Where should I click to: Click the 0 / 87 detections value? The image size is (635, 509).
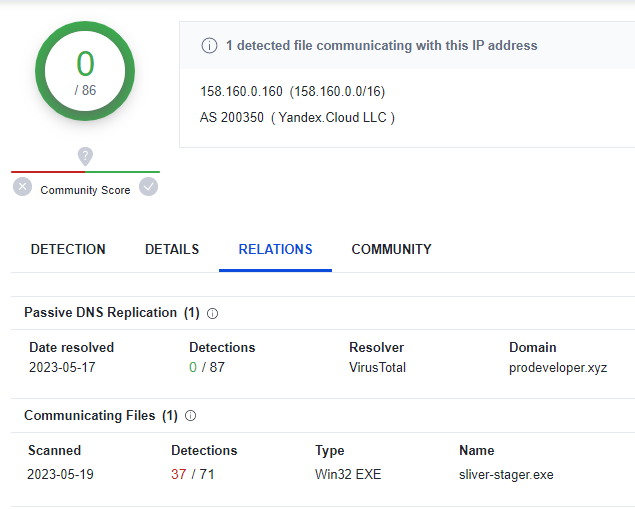point(207,367)
